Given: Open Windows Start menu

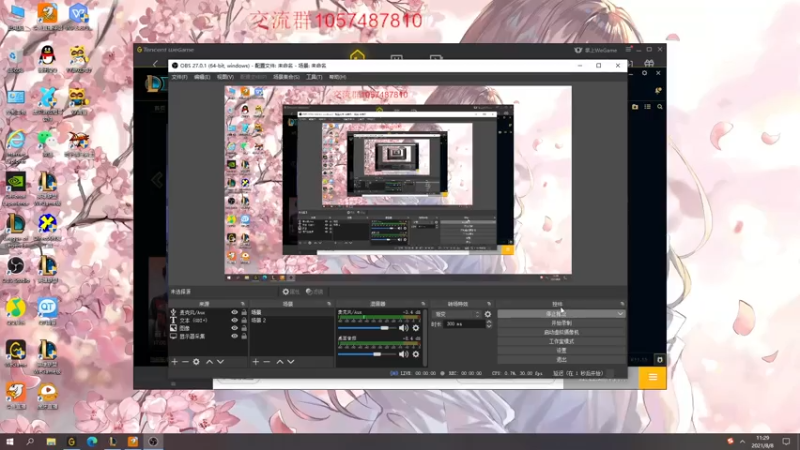Looking at the screenshot, I should click(9, 441).
